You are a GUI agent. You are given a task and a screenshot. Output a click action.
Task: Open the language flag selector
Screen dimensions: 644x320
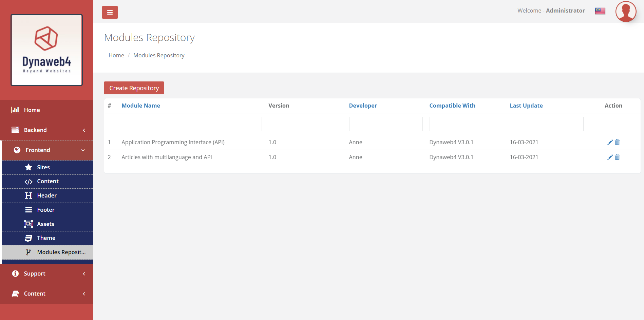click(x=600, y=11)
